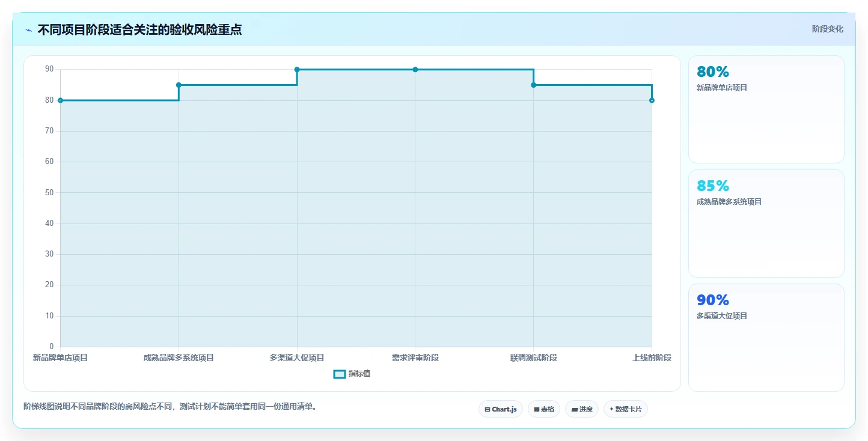The image size is (868, 441).
Task: Click the footer note starting with 阶梯线图说明
Action: (x=170, y=407)
